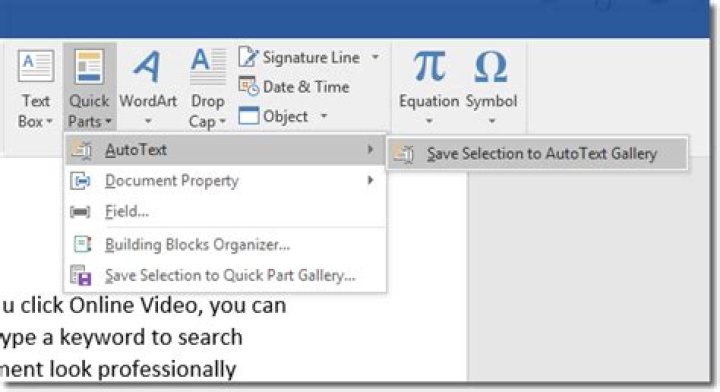Open Building Blocks Organizer...
720x392 pixels.
coord(225,244)
